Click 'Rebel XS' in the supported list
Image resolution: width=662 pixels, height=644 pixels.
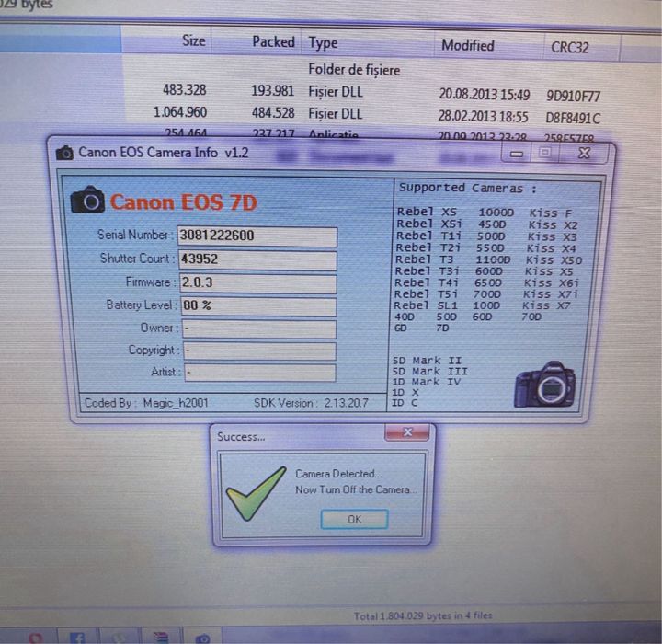pos(427,212)
